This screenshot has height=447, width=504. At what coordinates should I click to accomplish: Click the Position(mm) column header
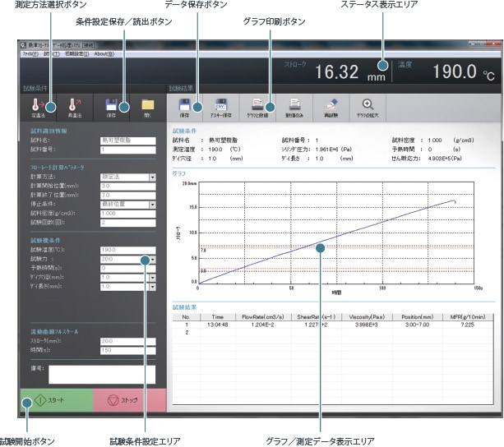417,317
